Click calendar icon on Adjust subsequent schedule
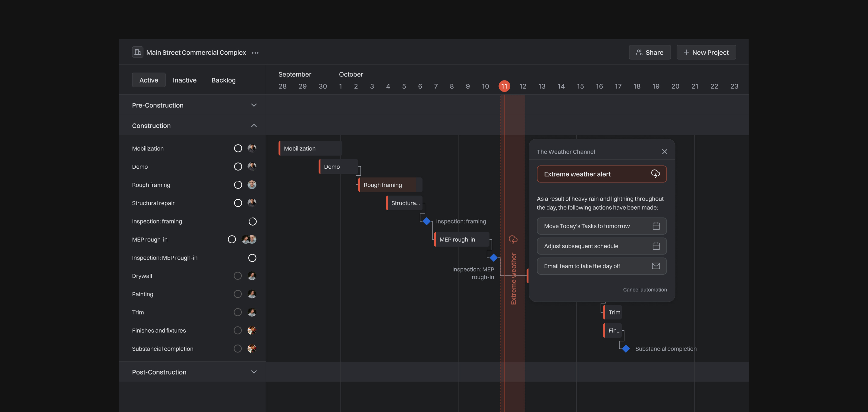Screen dimensions: 868x412 (656, 246)
